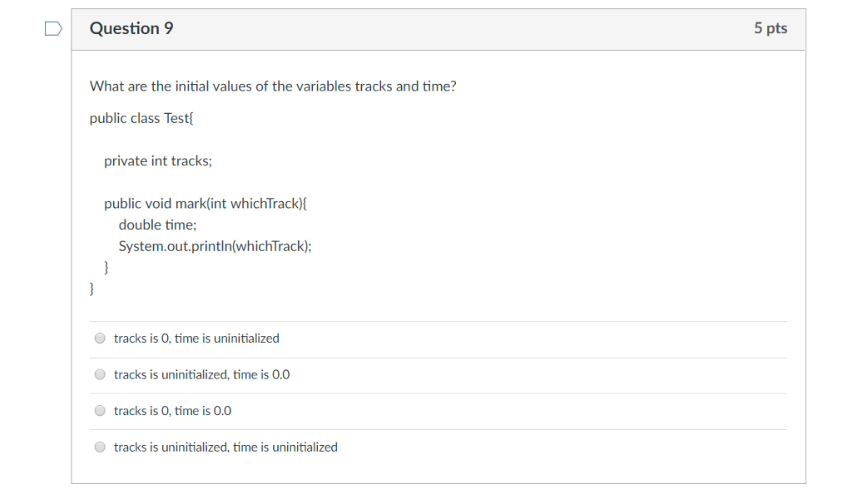Click answer text 'tracks is 0, time is 0.0'
852x504 pixels.
[x=172, y=411]
